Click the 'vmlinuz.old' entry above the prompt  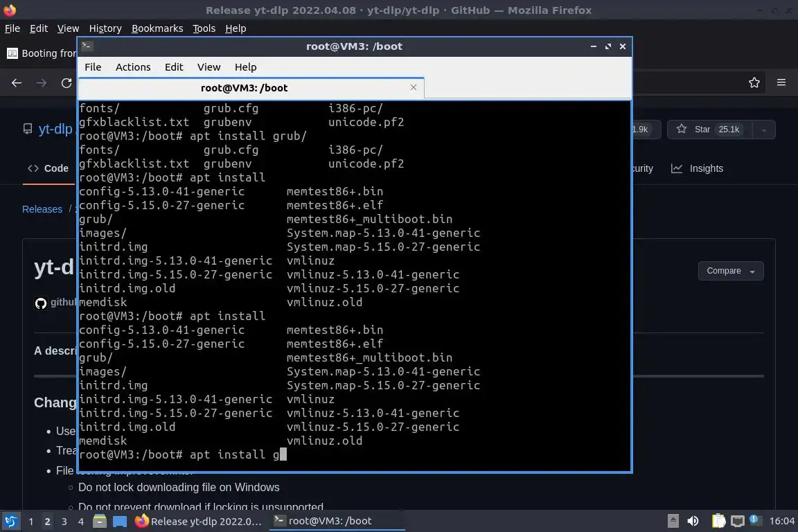click(324, 441)
